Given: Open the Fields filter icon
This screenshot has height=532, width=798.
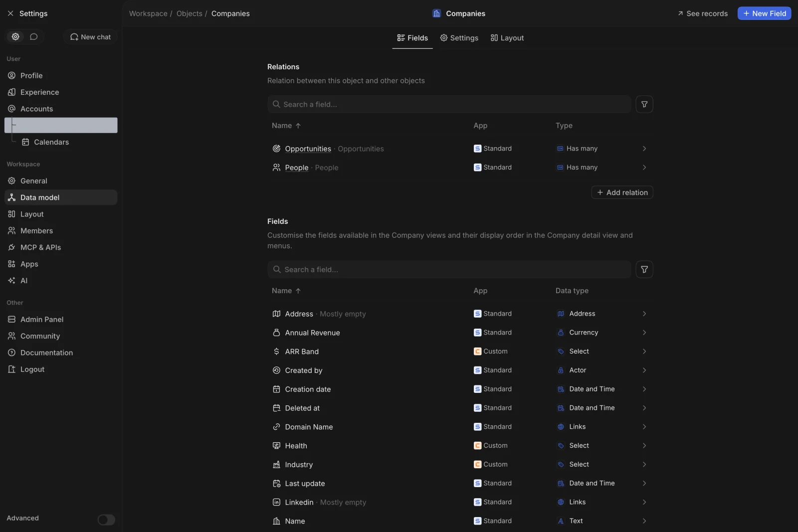Looking at the screenshot, I should click(x=644, y=269).
